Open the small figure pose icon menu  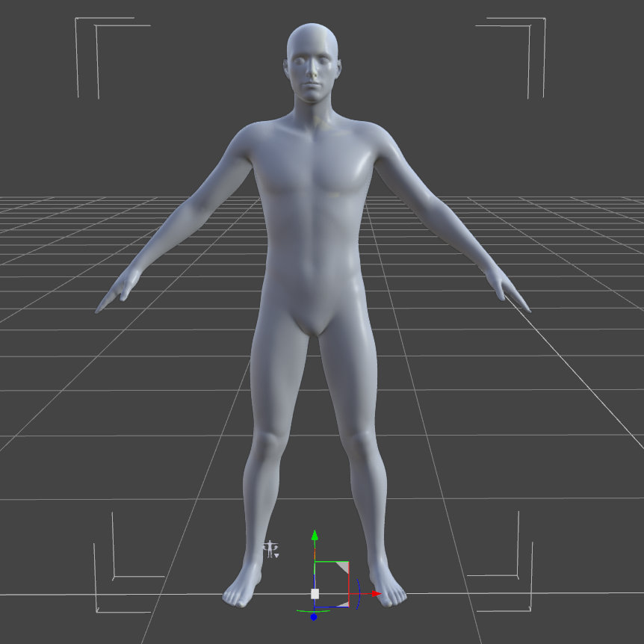coord(271,551)
